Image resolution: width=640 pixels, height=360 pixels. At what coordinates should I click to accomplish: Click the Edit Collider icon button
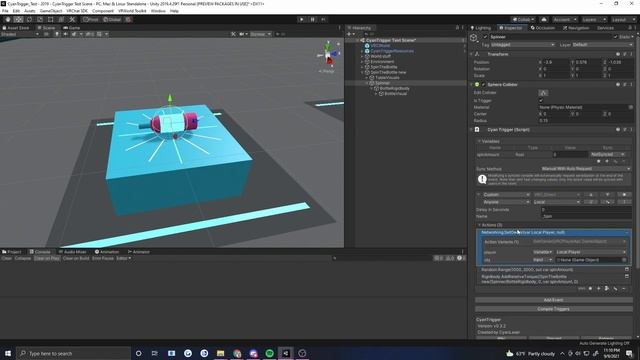pos(543,93)
